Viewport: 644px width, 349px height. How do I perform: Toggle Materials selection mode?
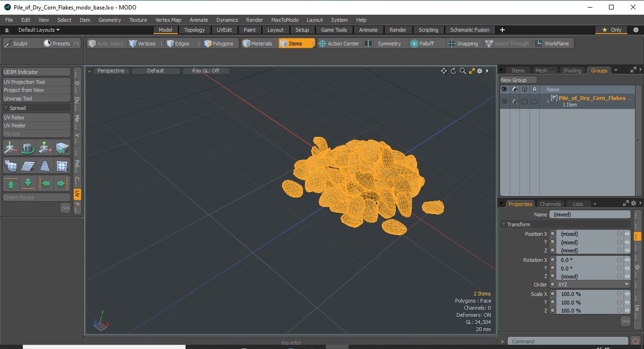pos(258,44)
